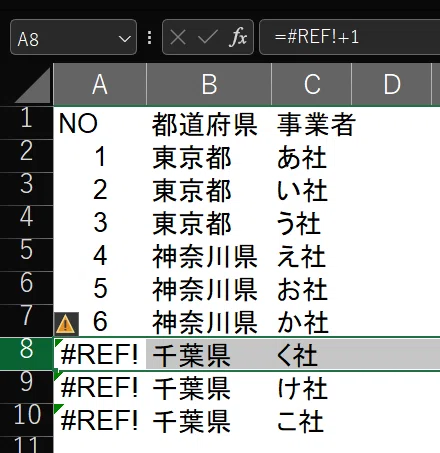Select row 8 header
440x453 pixels.
(x=26, y=353)
